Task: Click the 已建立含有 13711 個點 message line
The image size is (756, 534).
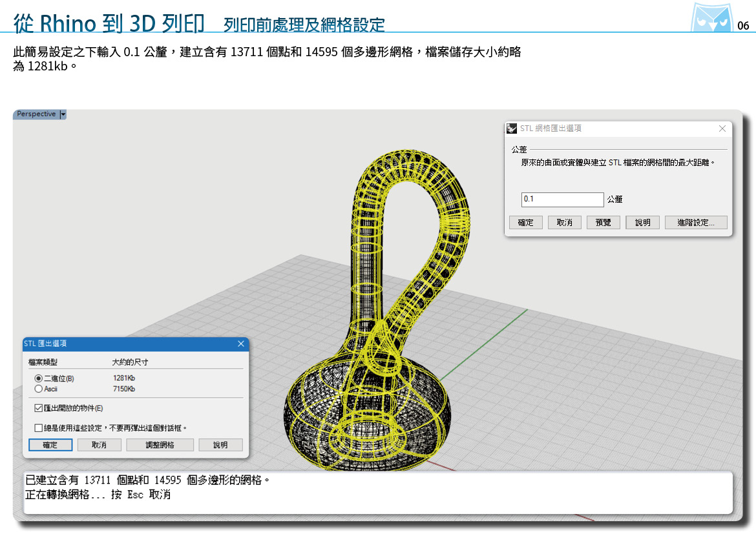Action: coord(147,480)
